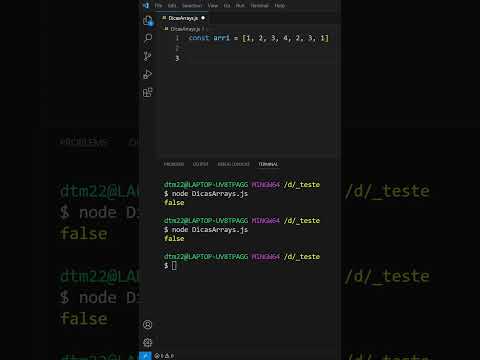The width and height of the screenshot is (480, 360).
Task: Click line number 1 in the gutter
Action: pos(177,38)
